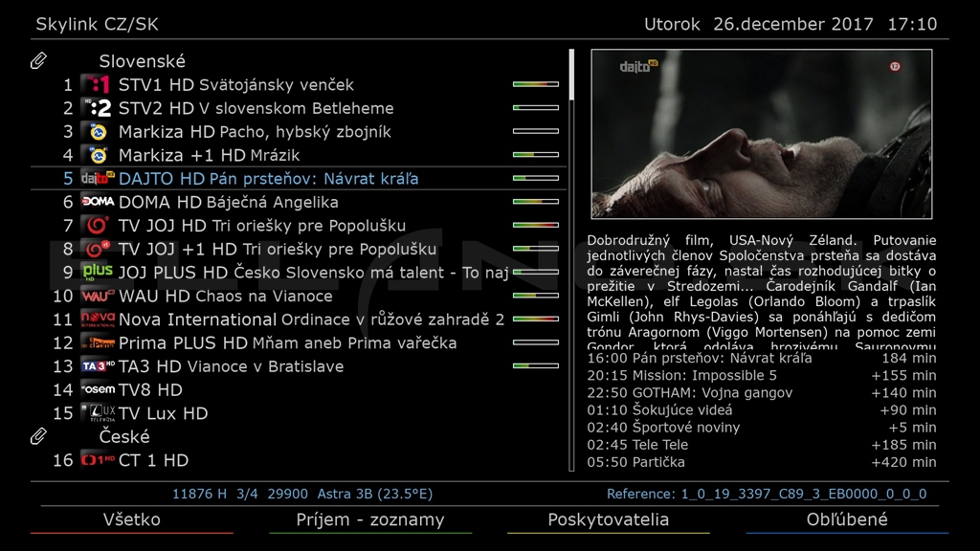Viewport: 980px width, 551px height.
Task: Select the CT 1 HD logo
Action: click(98, 460)
